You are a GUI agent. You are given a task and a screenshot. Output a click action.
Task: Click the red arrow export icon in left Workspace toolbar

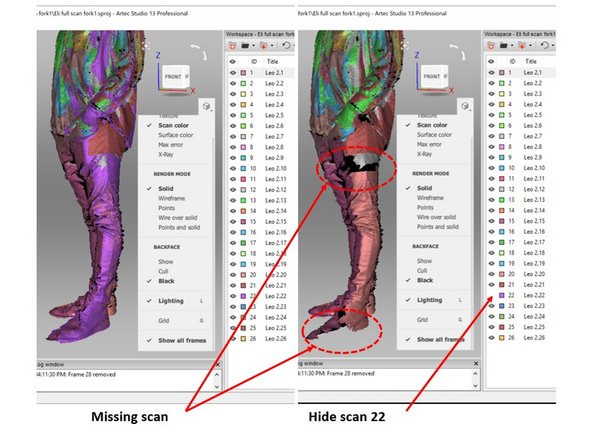[x=264, y=46]
